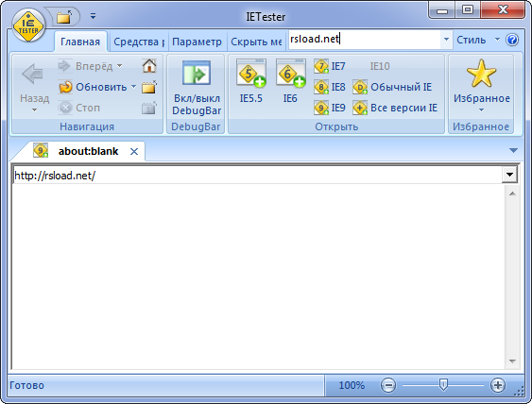Open a new IE8 tab
Image resolution: width=532 pixels, height=404 pixels.
[330, 87]
